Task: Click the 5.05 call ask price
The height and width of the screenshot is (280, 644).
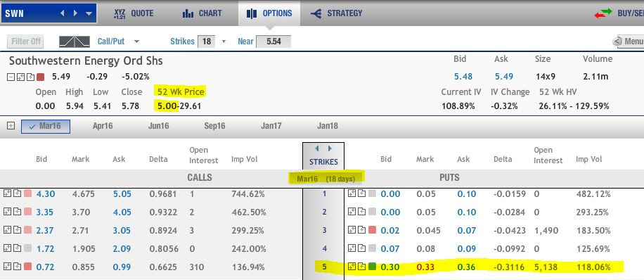Action: 122,193
